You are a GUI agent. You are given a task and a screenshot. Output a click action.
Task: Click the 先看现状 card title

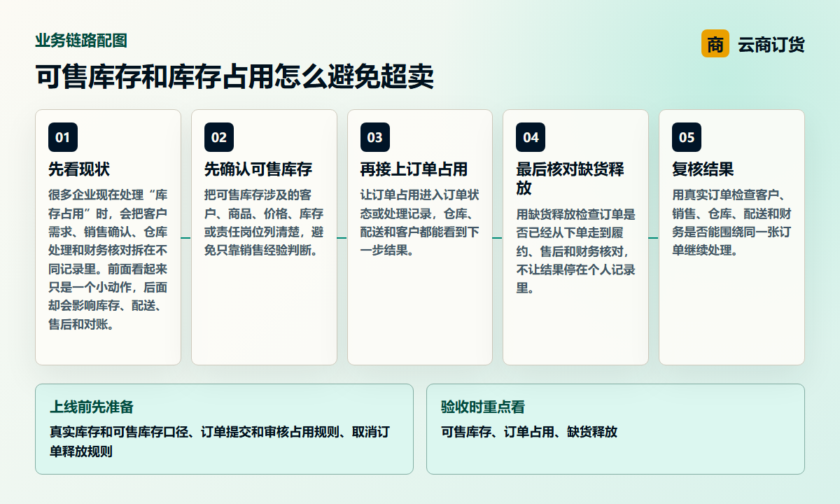click(79, 169)
